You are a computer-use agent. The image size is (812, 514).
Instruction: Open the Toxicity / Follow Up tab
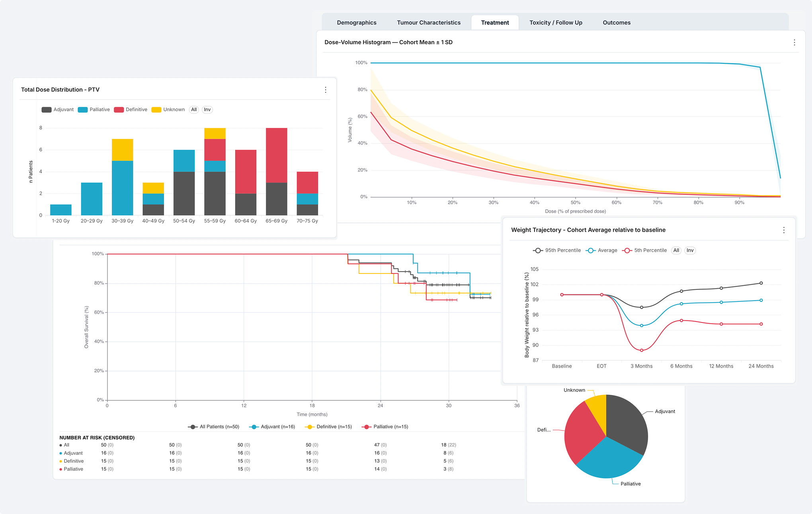pos(556,23)
